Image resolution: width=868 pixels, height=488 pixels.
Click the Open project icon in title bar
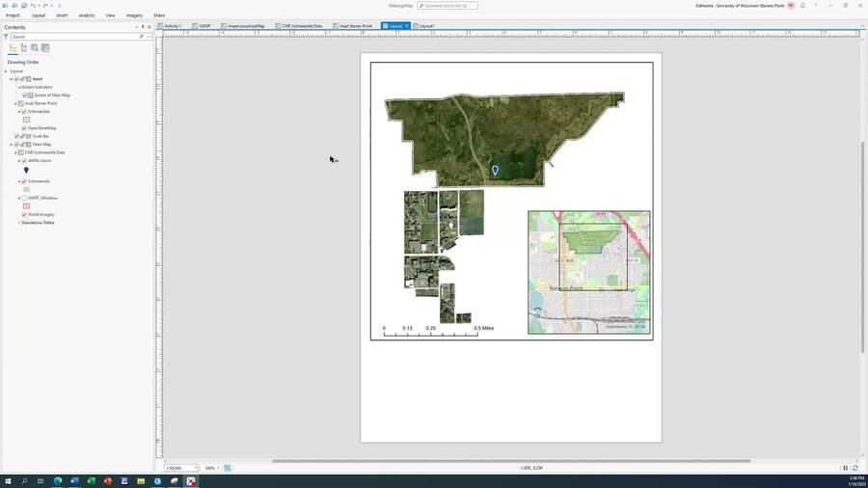click(x=14, y=6)
